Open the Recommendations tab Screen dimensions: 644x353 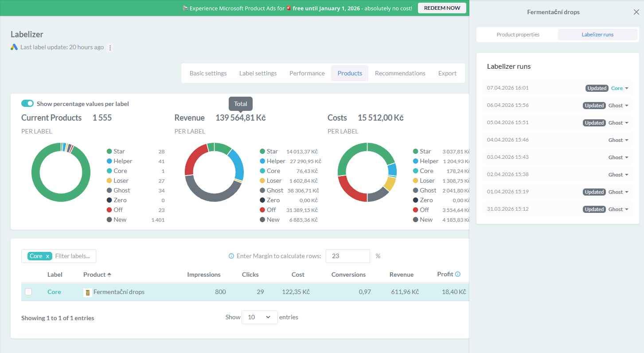click(x=400, y=73)
